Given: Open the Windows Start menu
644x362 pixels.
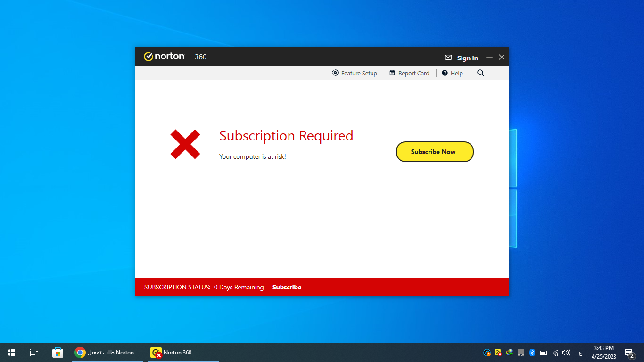Looking at the screenshot, I should coord(11,353).
